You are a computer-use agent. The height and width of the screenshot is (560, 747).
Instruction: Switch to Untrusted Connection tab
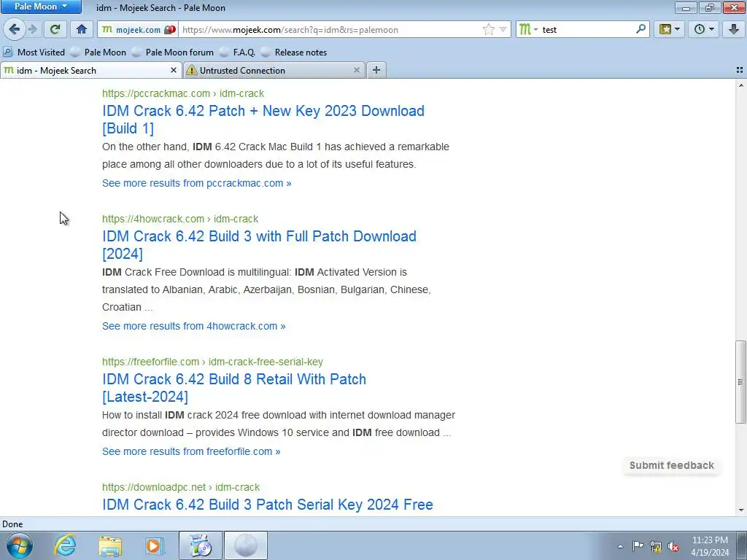(x=274, y=71)
